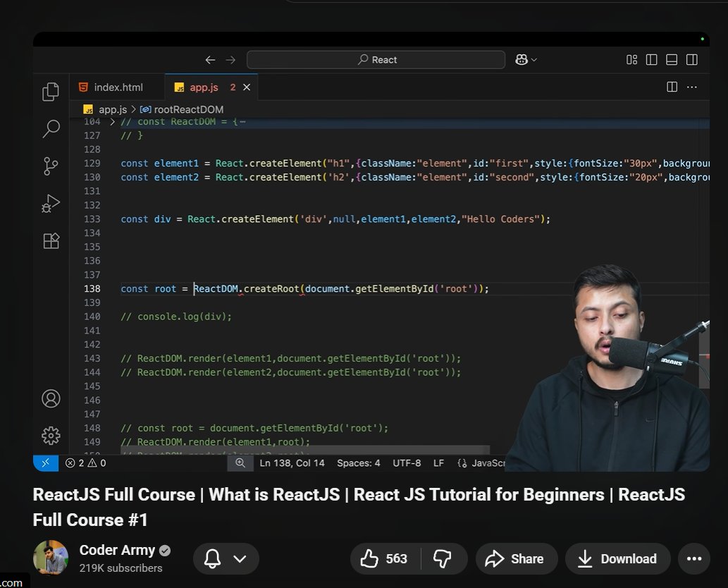The width and height of the screenshot is (728, 588).
Task: Click the Customize Layout icon
Action: pyautogui.click(x=631, y=59)
